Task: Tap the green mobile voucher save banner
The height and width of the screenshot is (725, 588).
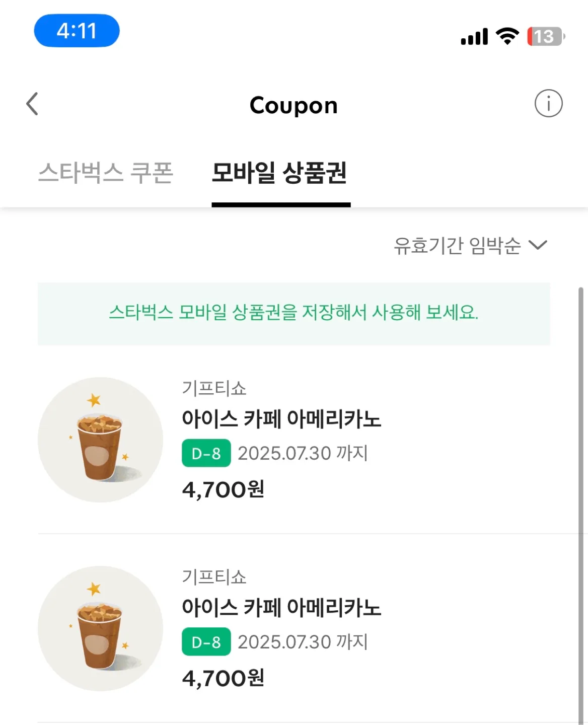Action: 294,314
